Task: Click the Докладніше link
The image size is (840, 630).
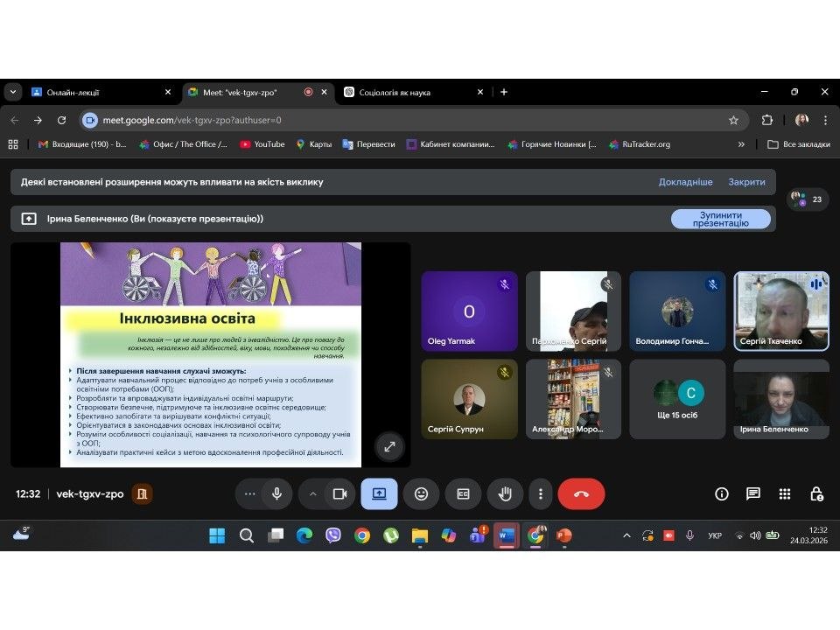Action: [x=685, y=182]
